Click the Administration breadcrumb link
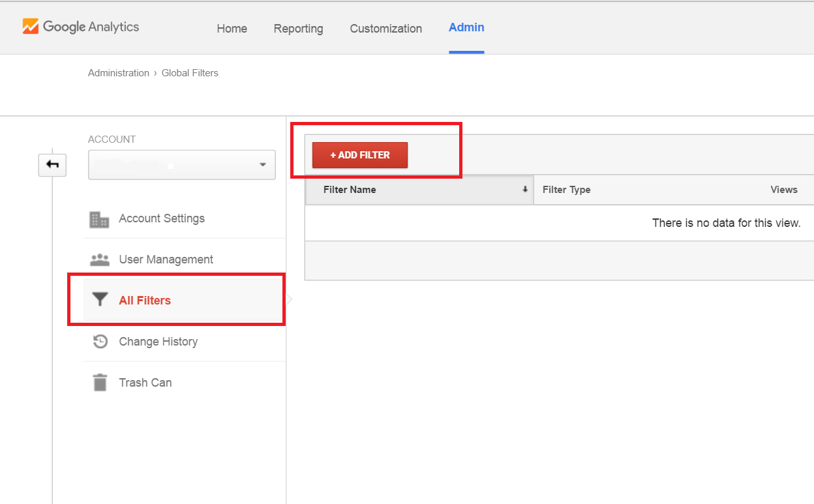Viewport: 814px width, 504px height. 119,73
